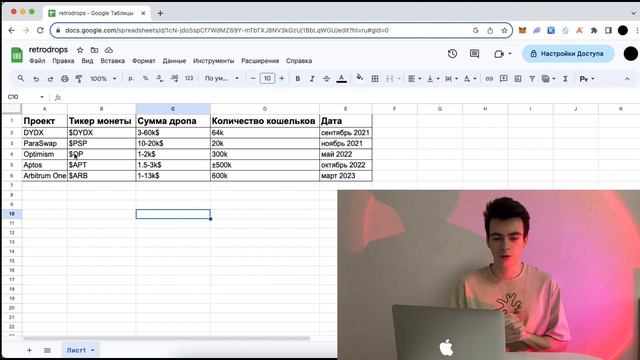Select cell containing $ARB
This screenshot has width=640, height=360.
[101, 176]
